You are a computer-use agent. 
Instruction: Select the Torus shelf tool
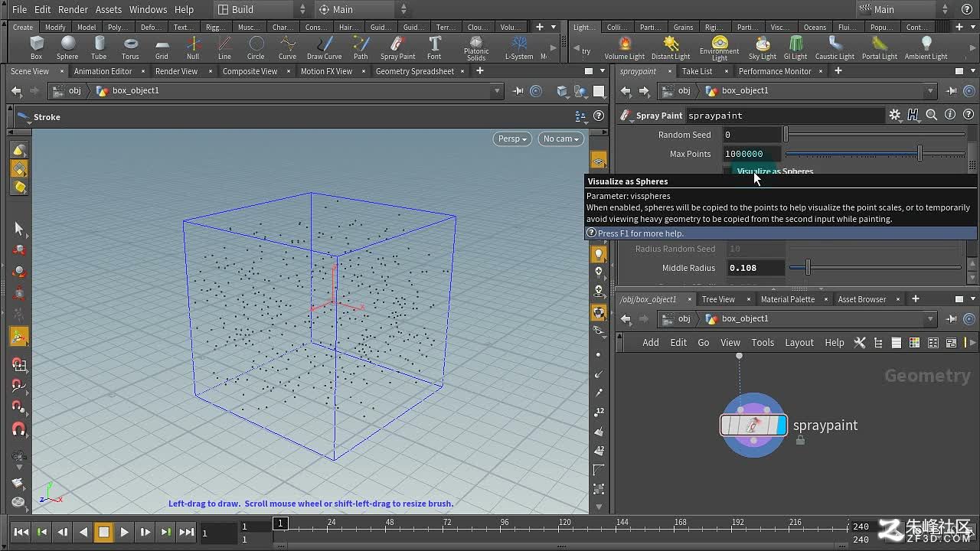pyautogui.click(x=130, y=47)
